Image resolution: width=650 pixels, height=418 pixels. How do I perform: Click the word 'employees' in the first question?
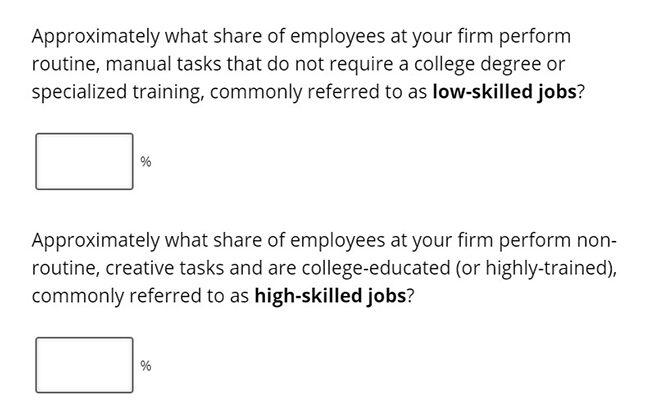point(337,36)
